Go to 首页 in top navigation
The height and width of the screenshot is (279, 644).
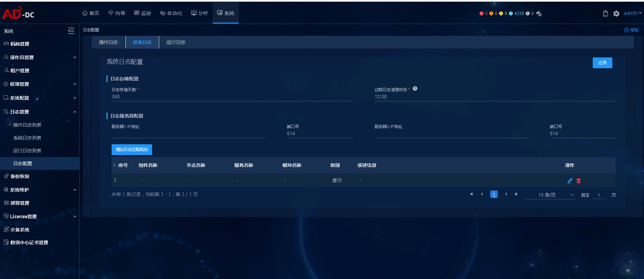click(x=91, y=13)
